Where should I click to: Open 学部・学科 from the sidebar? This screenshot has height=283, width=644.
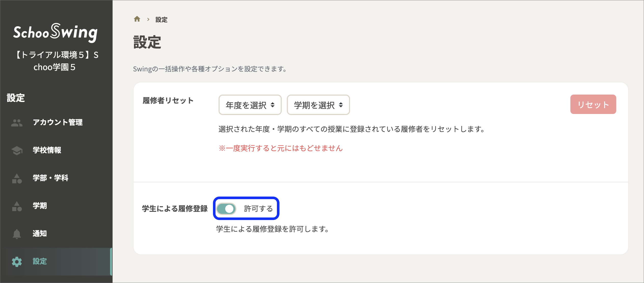pyautogui.click(x=50, y=178)
